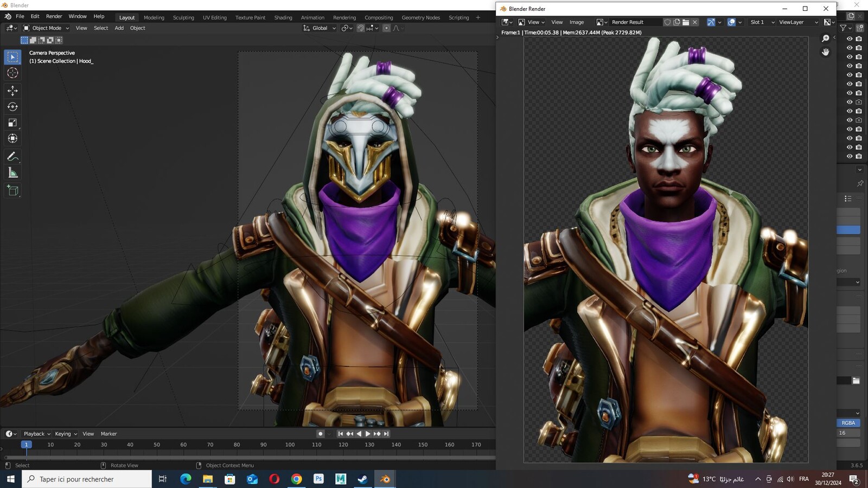Activate the Move tool
868x488 pixels.
[12, 91]
